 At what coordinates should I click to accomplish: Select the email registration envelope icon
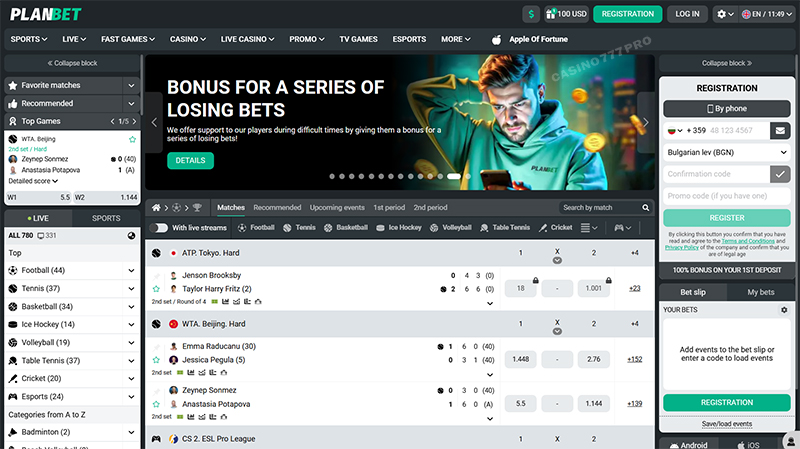coord(780,131)
